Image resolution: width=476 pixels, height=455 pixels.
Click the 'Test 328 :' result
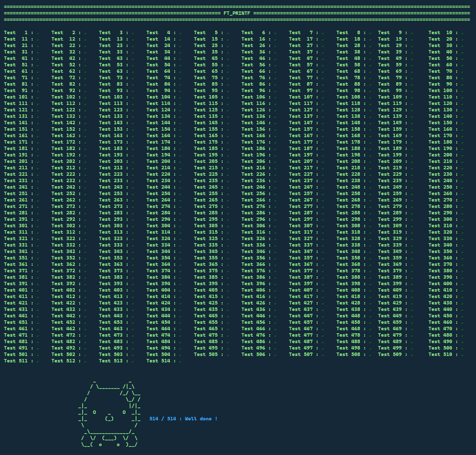[x=351, y=239]
